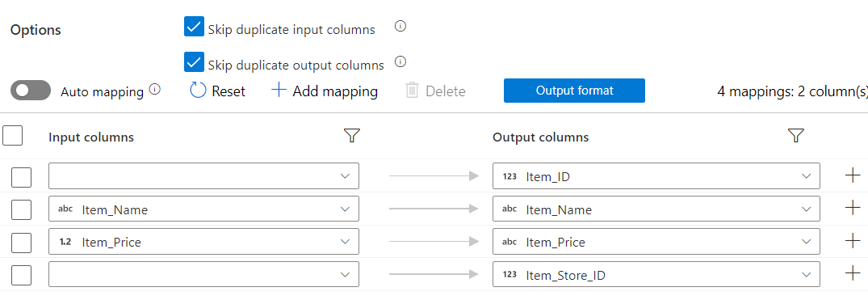The image size is (868, 300).
Task: Open empty input dropdown for Item_ID row
Action: [x=203, y=176]
